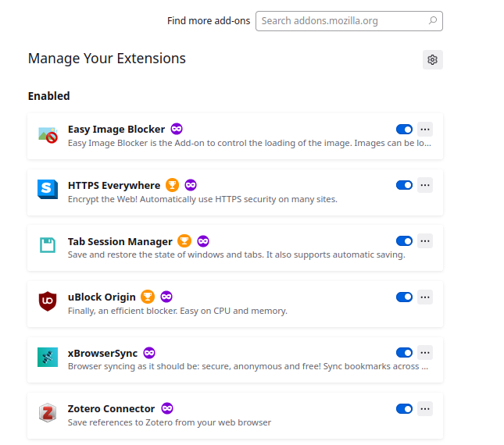The image size is (504, 445).
Task: Click the Tab Session Manager floppy icon
Action: point(48,245)
